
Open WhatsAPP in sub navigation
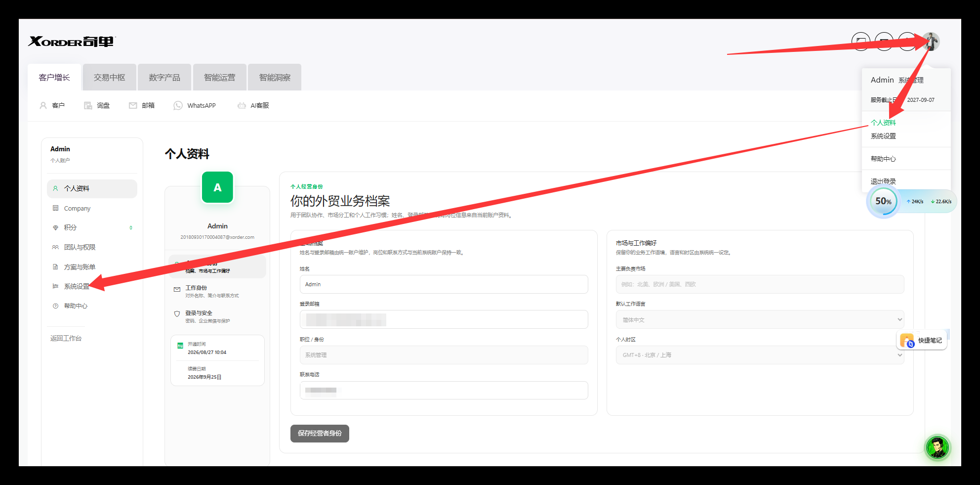[195, 105]
